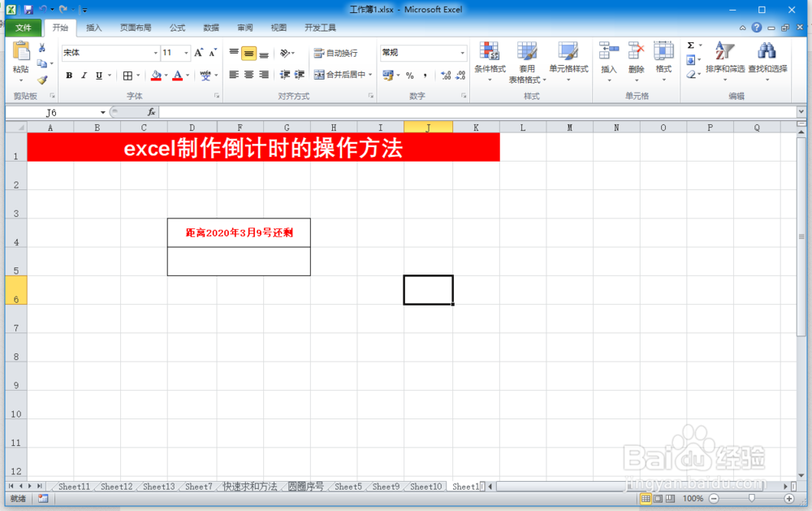
Task: Switch to Page Layout view in status bar
Action: 658,499
